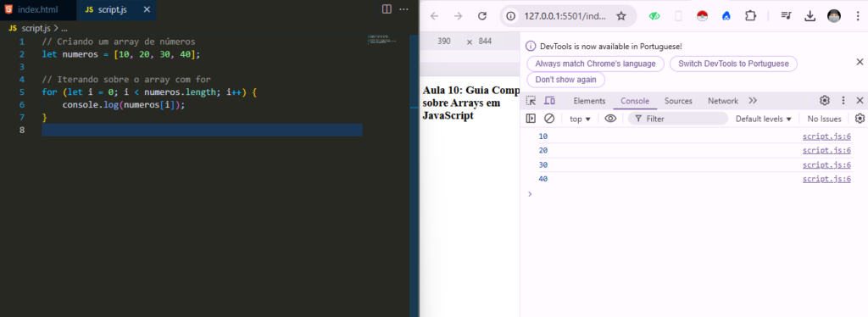Choose Switch DevTools to Portuguese
The height and width of the screenshot is (317, 868).
tap(733, 64)
